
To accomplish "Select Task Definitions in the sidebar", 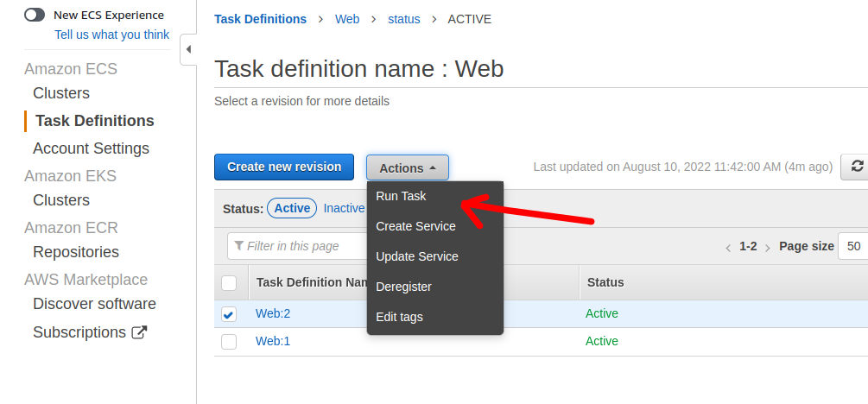I will [95, 121].
